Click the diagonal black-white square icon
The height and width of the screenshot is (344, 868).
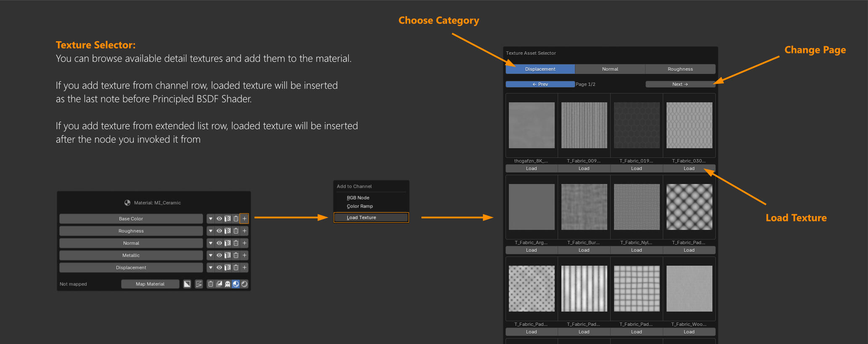tap(187, 284)
